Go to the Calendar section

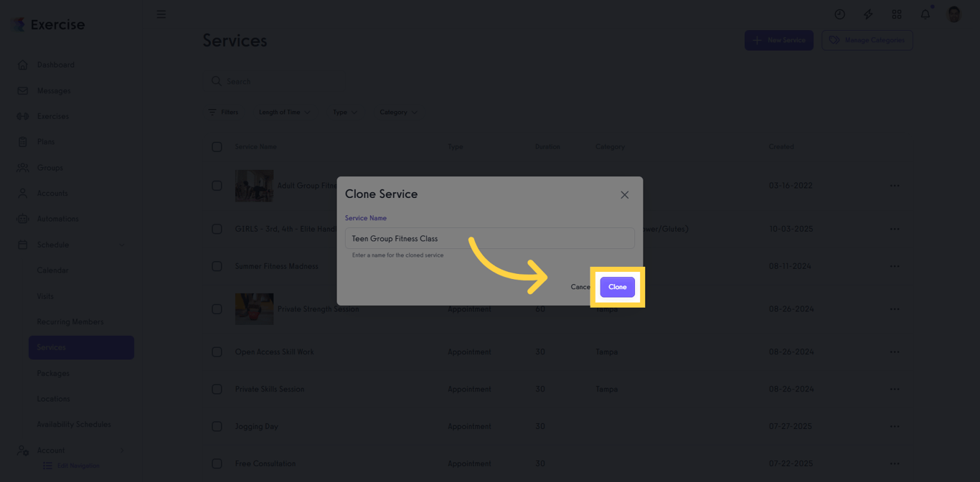pyautogui.click(x=52, y=270)
